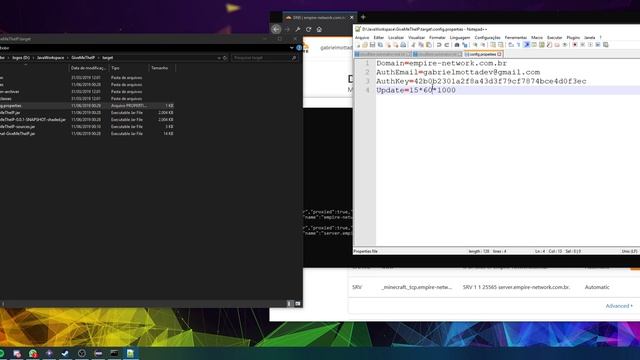Image resolution: width=640 pixels, height=360 pixels.
Task: Open Explorer address bar history dropdown
Action: coord(219,58)
